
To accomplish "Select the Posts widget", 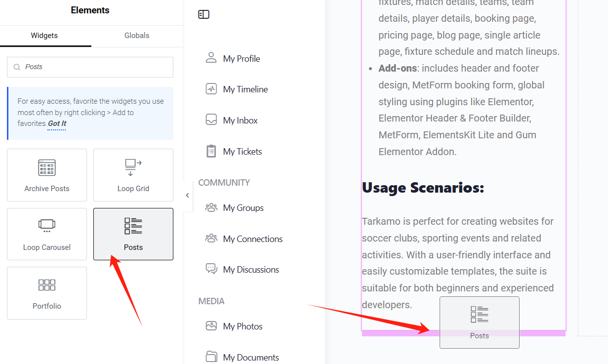I will 133,234.
